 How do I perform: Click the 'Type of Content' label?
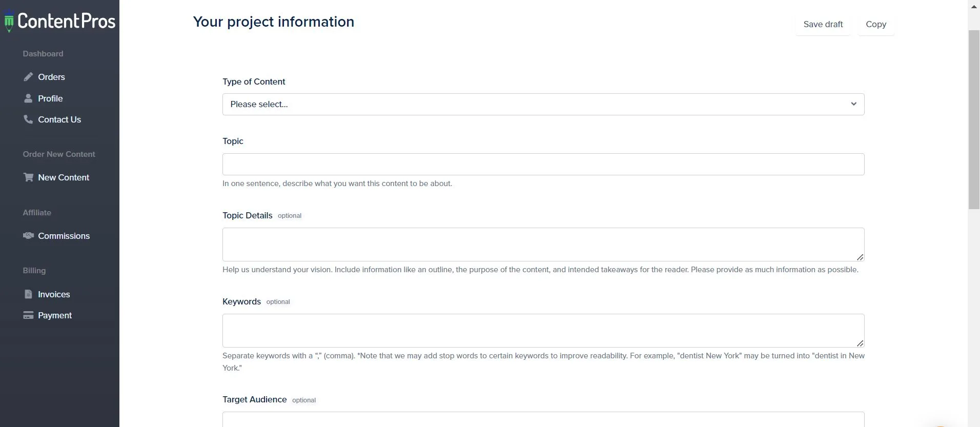pos(254,82)
